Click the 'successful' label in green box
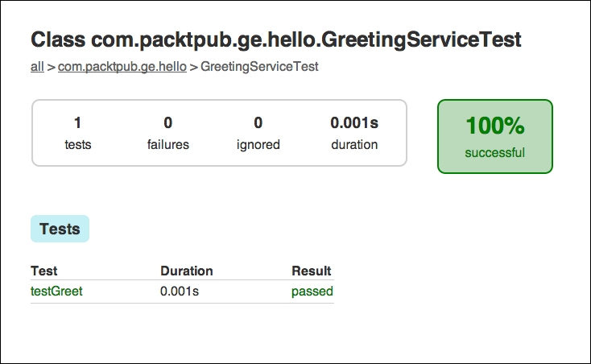 point(495,153)
